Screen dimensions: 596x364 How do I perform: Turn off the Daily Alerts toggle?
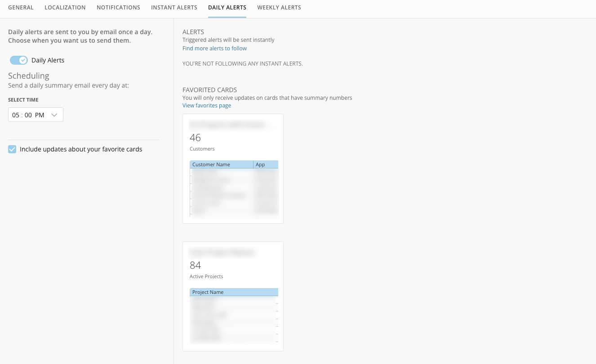coord(19,60)
